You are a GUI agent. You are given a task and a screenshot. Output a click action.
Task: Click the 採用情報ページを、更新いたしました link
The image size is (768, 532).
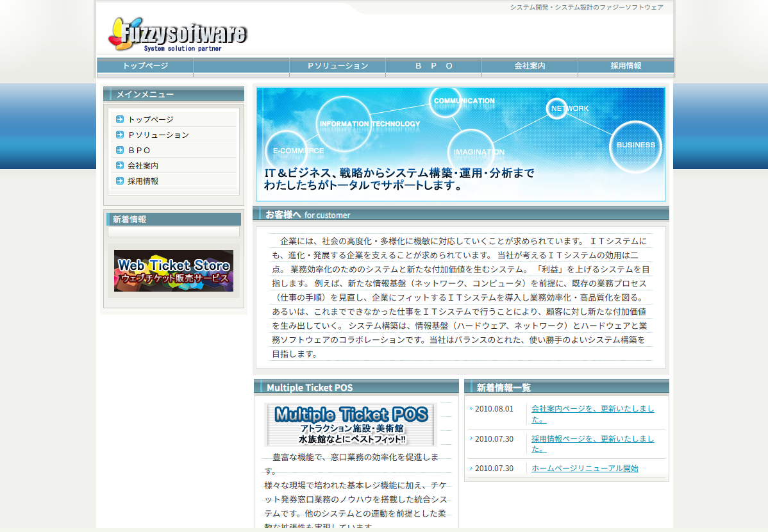592,439
